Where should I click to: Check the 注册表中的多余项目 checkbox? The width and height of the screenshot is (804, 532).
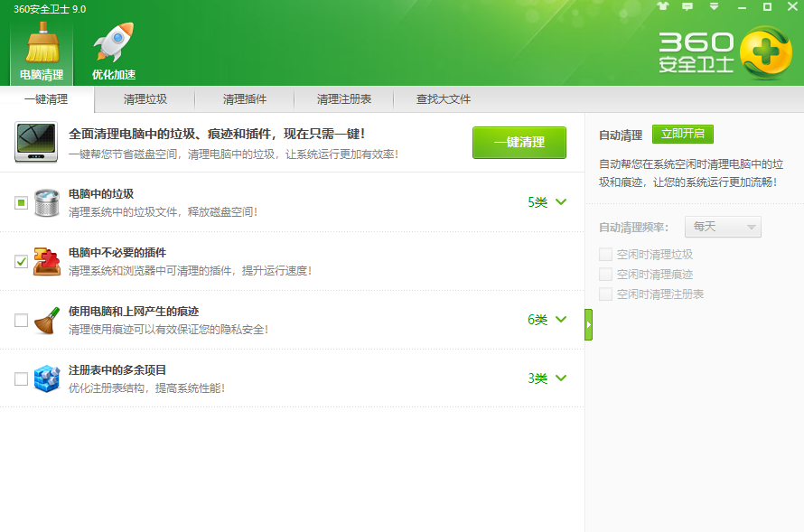(21, 378)
